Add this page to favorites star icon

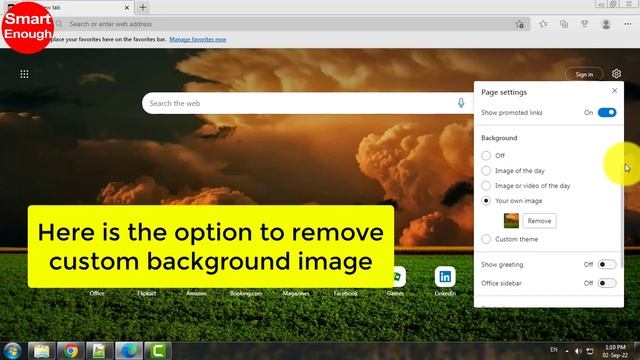point(520,24)
